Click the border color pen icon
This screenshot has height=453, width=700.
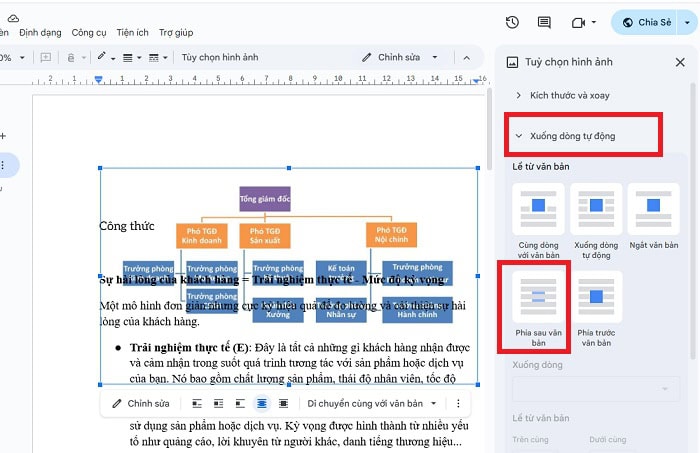[x=101, y=57]
